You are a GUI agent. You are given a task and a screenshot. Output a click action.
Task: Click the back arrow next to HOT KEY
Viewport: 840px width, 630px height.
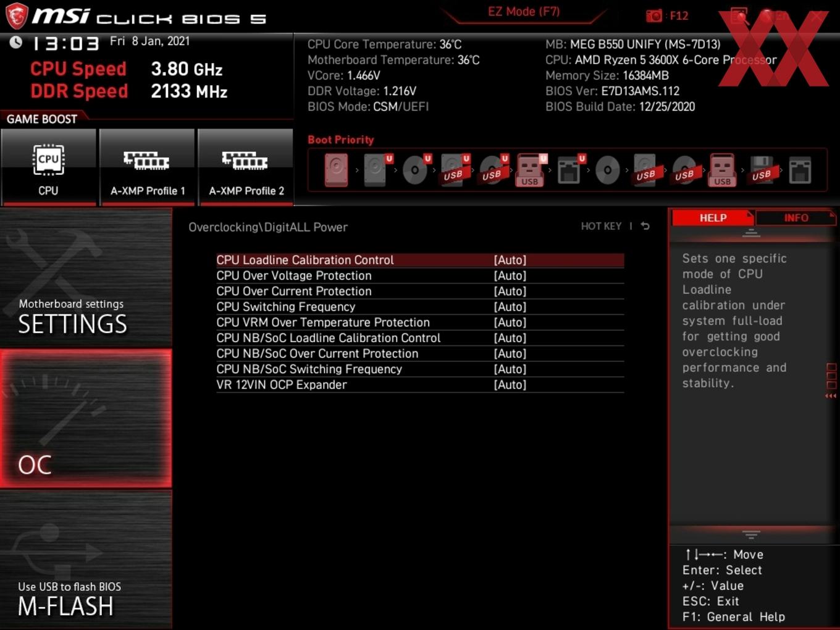(645, 226)
